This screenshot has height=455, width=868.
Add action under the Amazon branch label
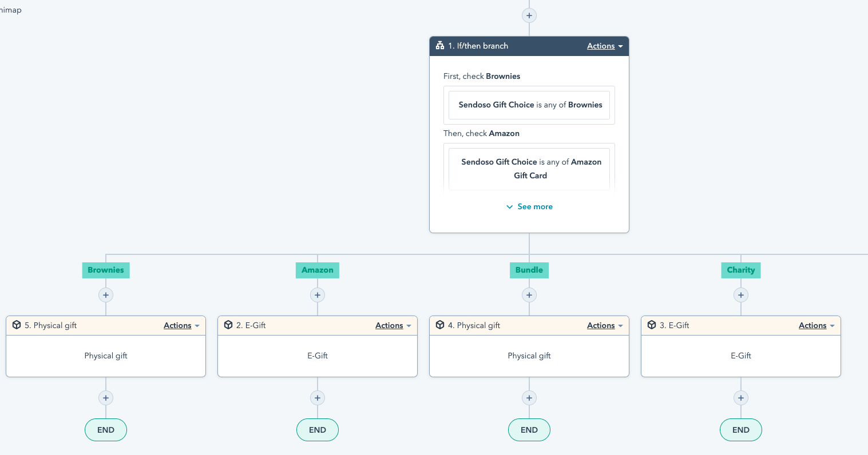pyautogui.click(x=318, y=295)
